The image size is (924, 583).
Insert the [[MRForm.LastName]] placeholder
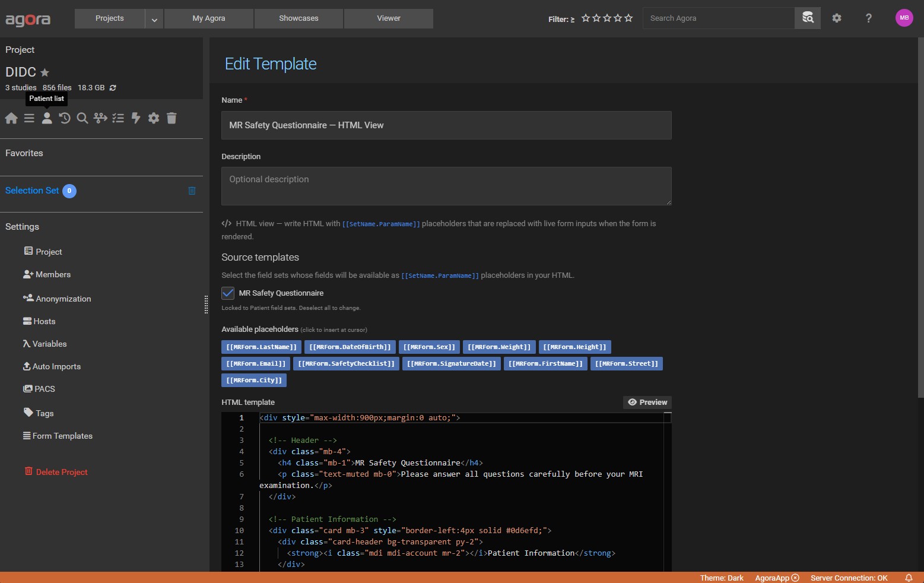click(261, 347)
